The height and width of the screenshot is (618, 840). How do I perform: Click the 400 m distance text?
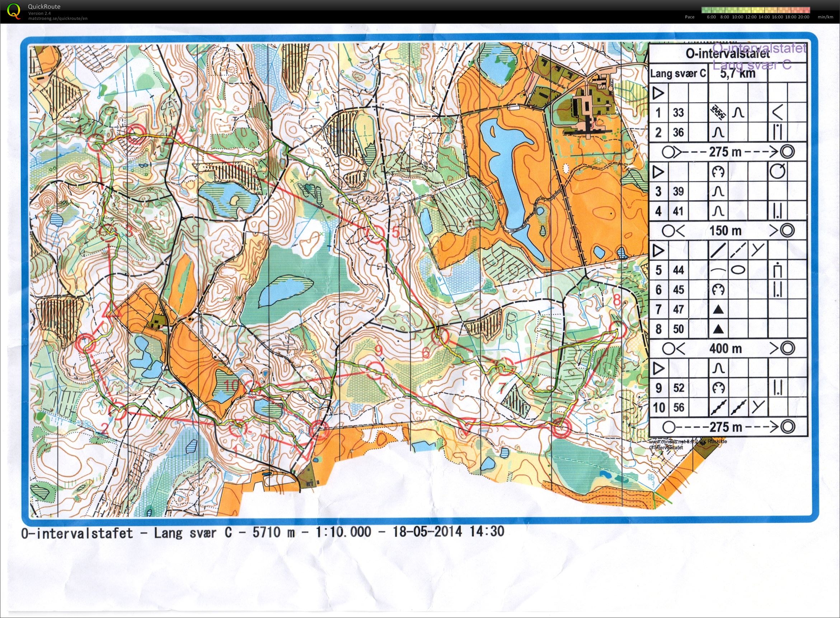coord(725,349)
